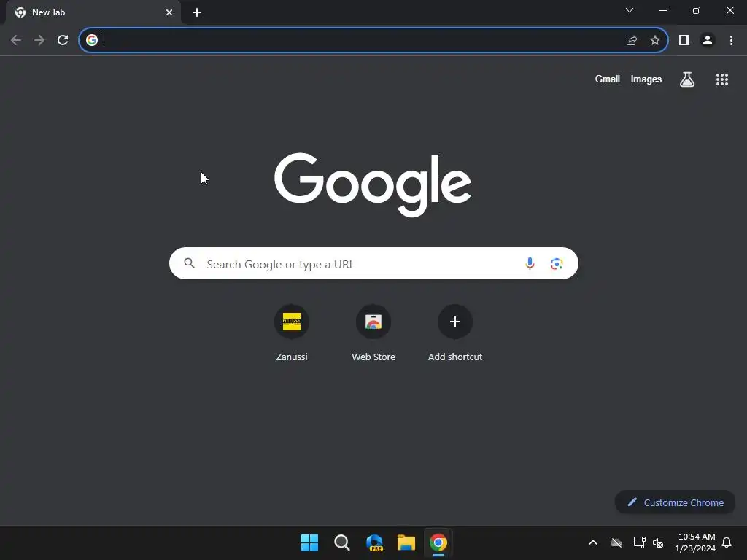Click the Google logo
Screen dimensions: 747x560
(x=373, y=184)
